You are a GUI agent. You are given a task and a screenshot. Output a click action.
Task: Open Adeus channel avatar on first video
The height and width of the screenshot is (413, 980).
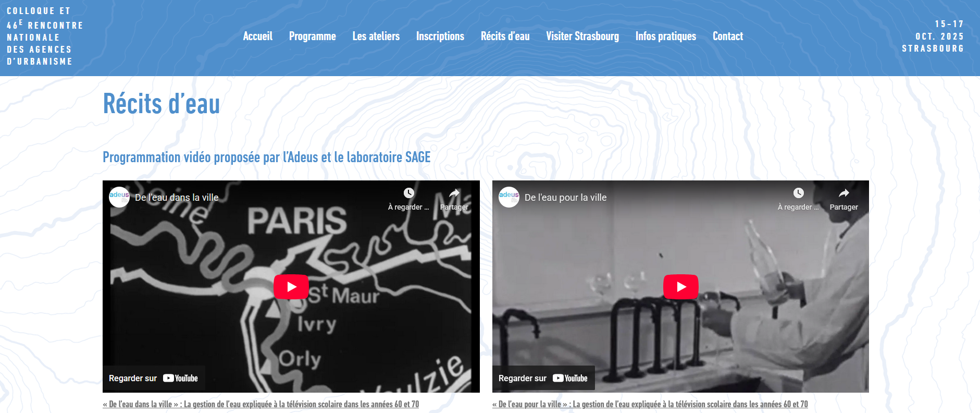(x=119, y=197)
